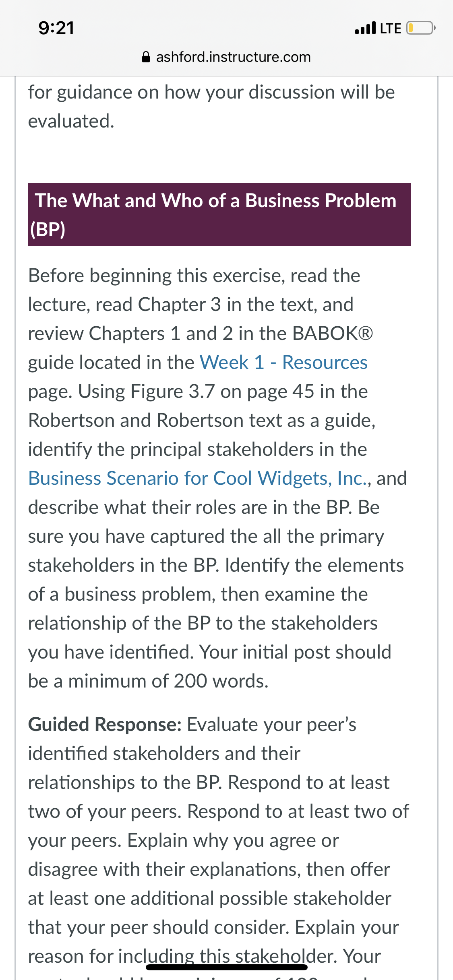Tap the ashford.instructure.com address bar
The image size is (453, 980).
227,57
